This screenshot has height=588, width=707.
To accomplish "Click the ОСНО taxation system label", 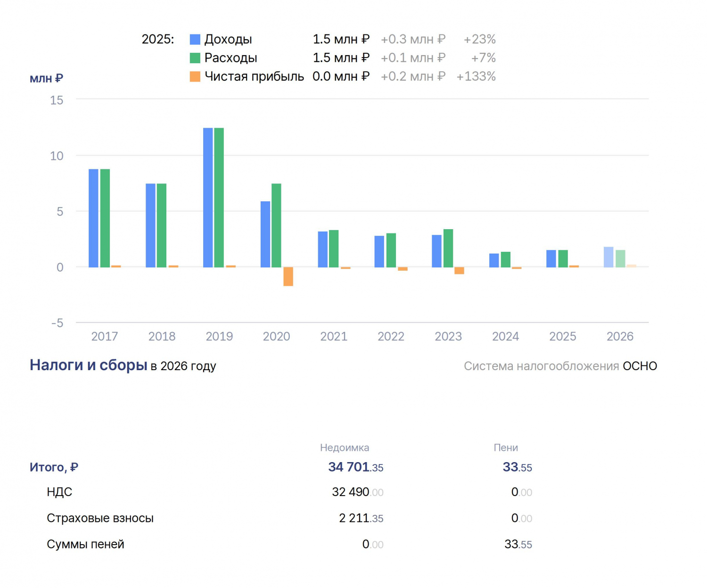I will (640, 366).
